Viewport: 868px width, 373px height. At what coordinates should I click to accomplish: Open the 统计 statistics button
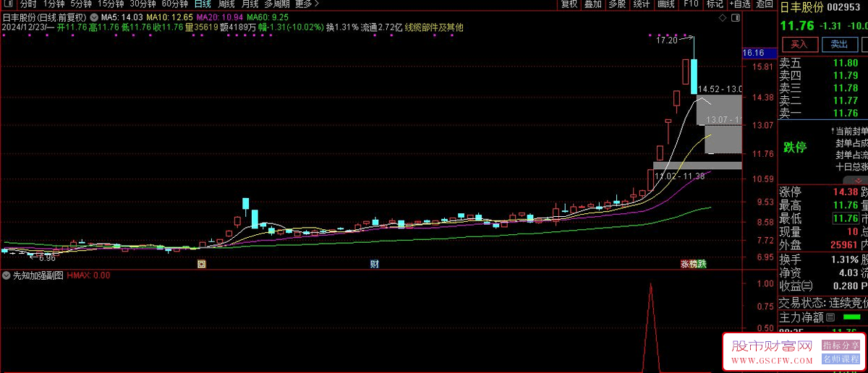(641, 4)
